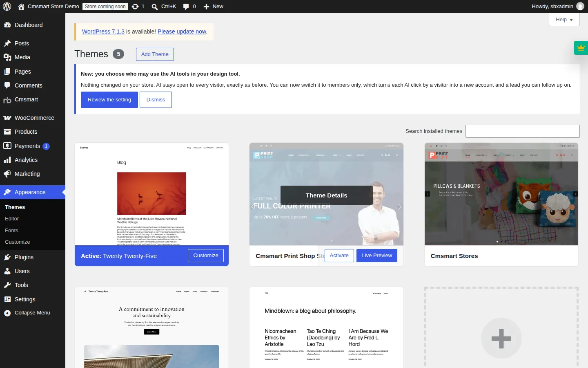Open the Media library menu
Viewport: 588px width, 368px height.
(x=33, y=57)
